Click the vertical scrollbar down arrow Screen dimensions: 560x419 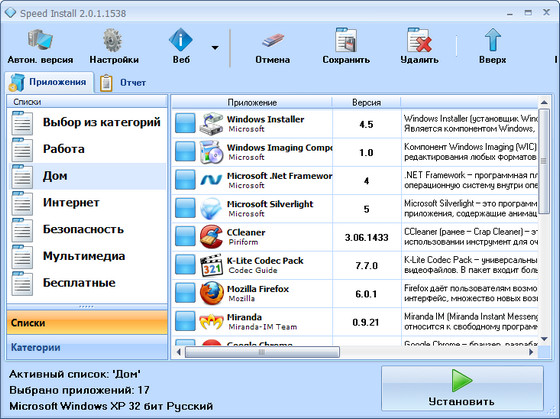(544, 339)
